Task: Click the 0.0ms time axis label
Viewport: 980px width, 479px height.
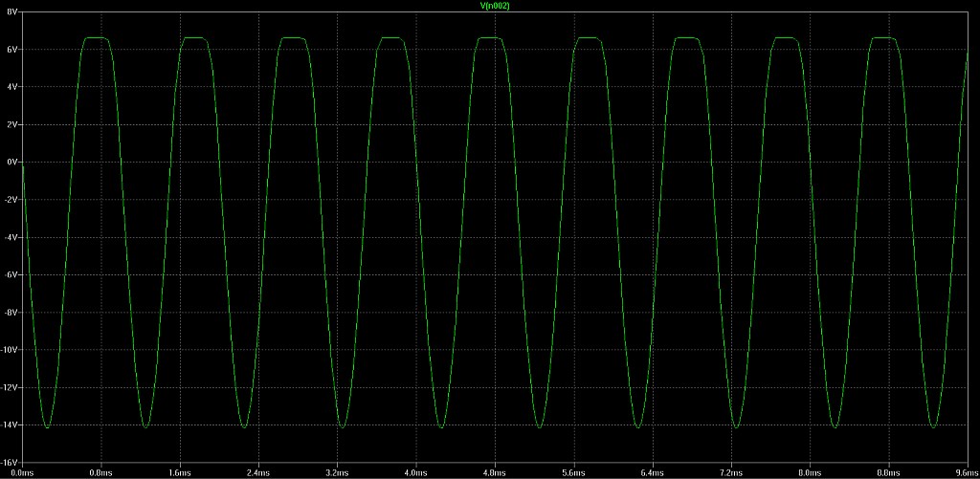Action: coord(23,473)
